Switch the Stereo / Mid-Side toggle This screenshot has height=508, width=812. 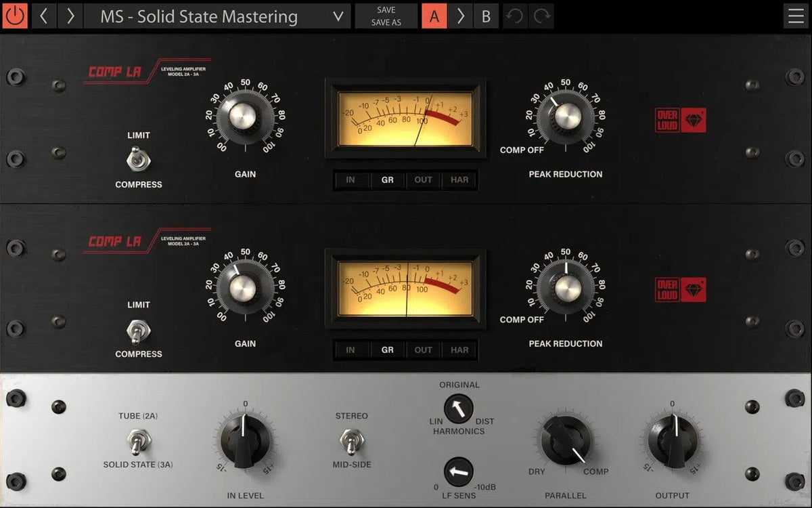pos(349,442)
